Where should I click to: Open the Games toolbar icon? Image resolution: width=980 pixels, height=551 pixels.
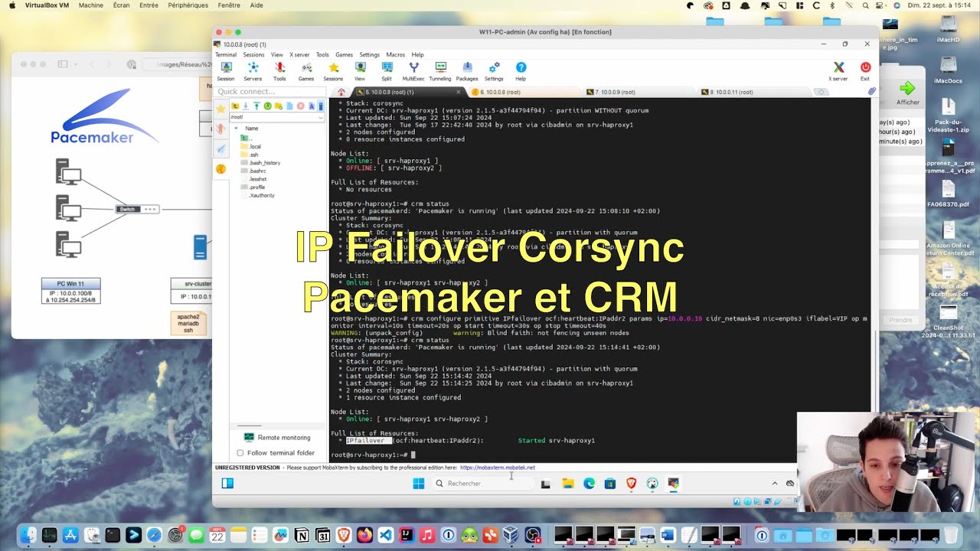coord(306,71)
